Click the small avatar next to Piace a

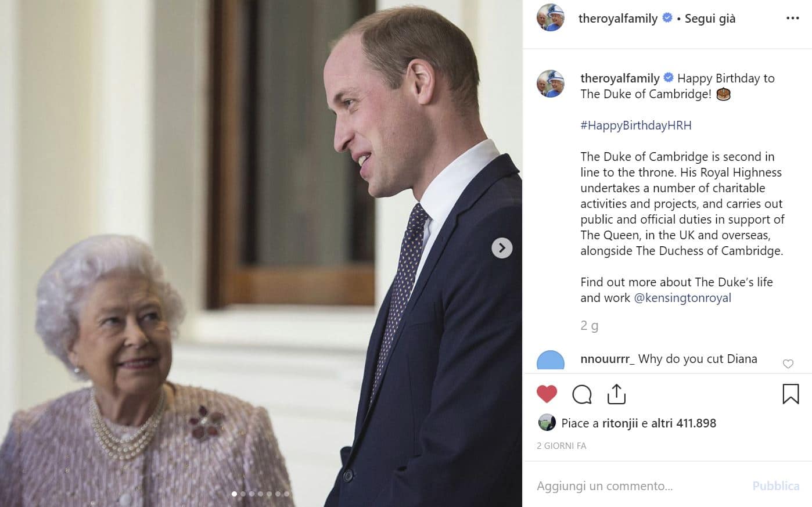point(547,423)
